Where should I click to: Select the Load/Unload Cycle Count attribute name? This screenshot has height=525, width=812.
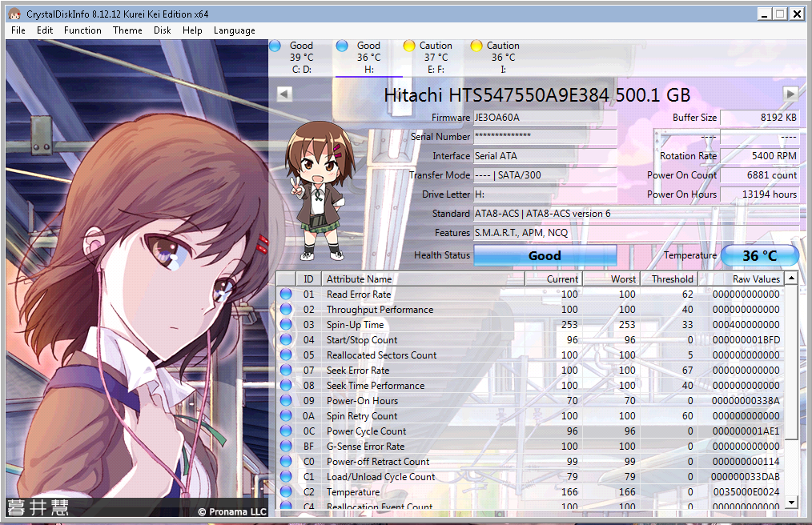(x=380, y=477)
